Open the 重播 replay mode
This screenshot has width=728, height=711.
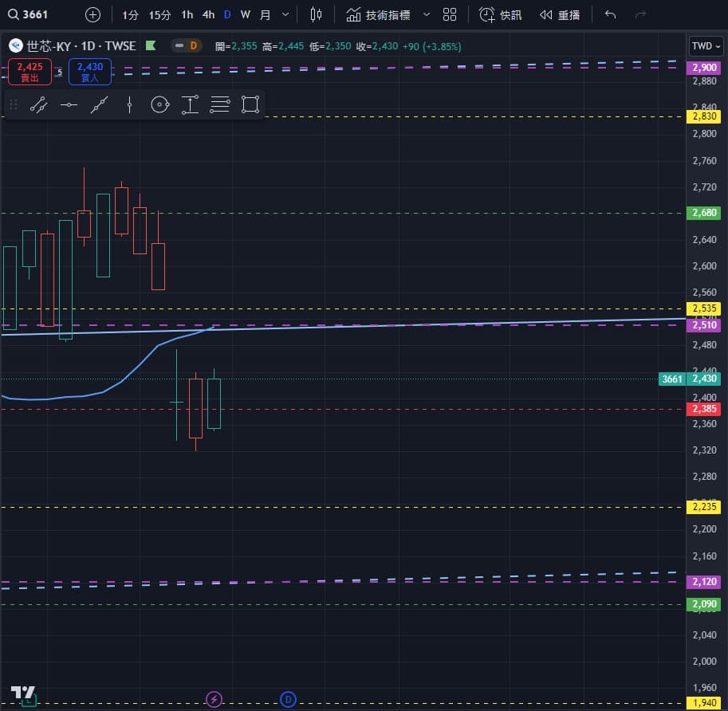(559, 14)
